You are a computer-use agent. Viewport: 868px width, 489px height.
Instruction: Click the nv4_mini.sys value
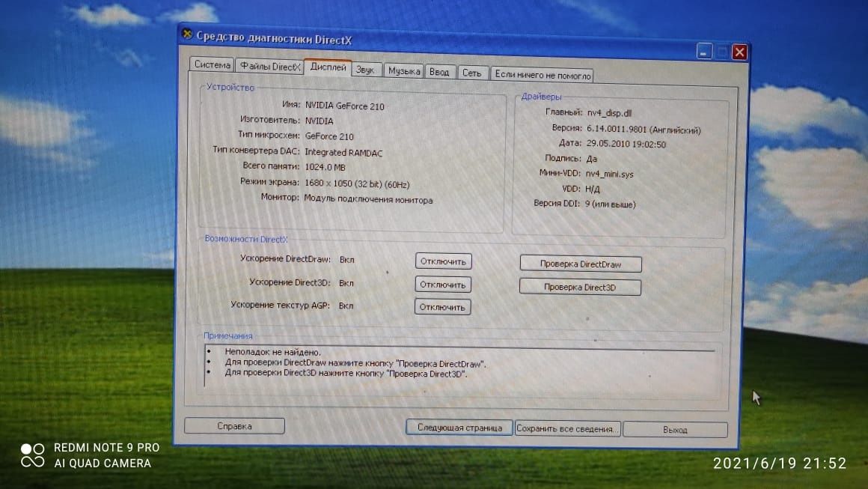tap(610, 174)
